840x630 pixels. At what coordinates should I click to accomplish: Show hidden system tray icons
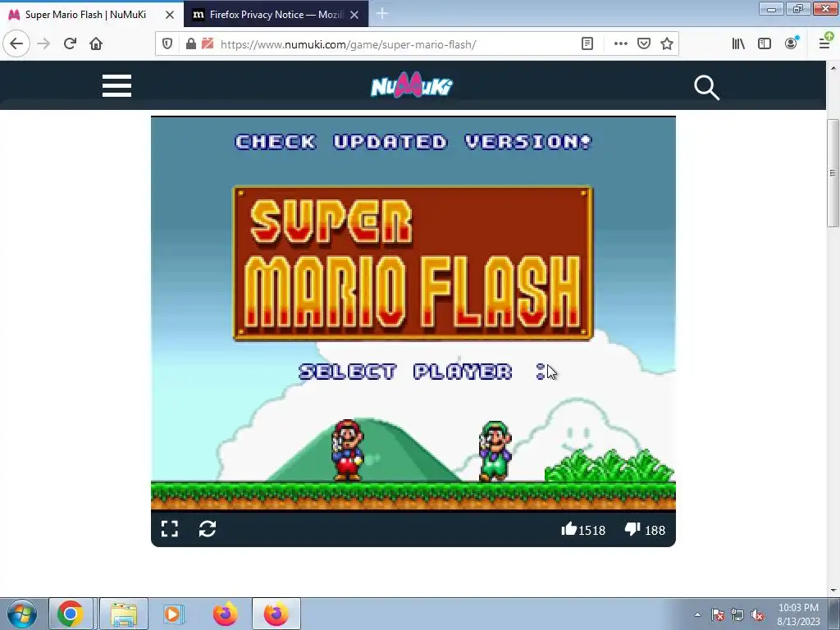tap(697, 614)
